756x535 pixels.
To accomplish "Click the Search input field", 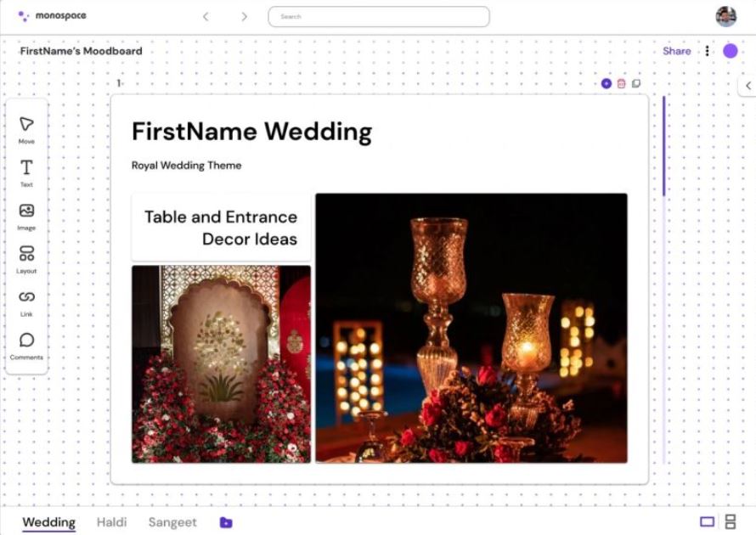I will 379,17.
